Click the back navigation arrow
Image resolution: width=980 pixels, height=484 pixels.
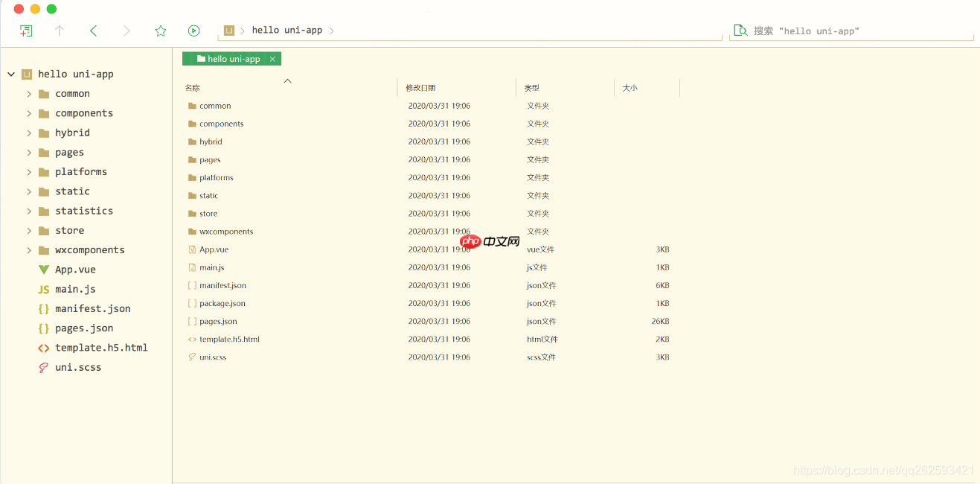pos(93,31)
